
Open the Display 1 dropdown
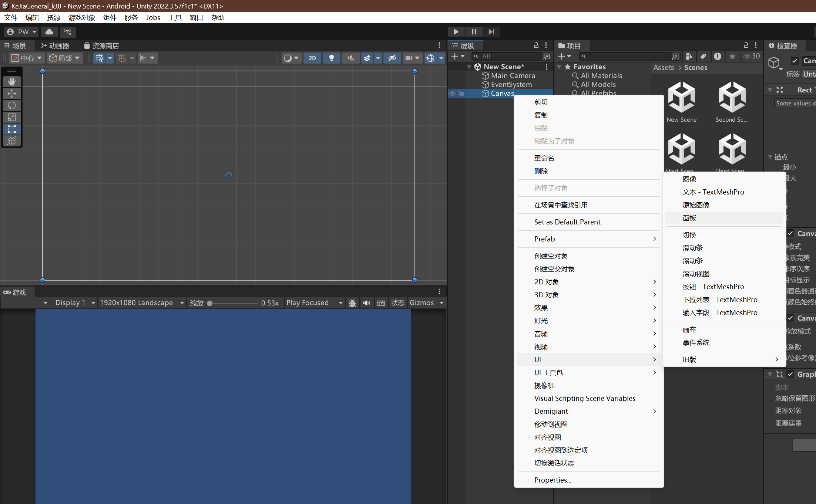[x=74, y=303]
